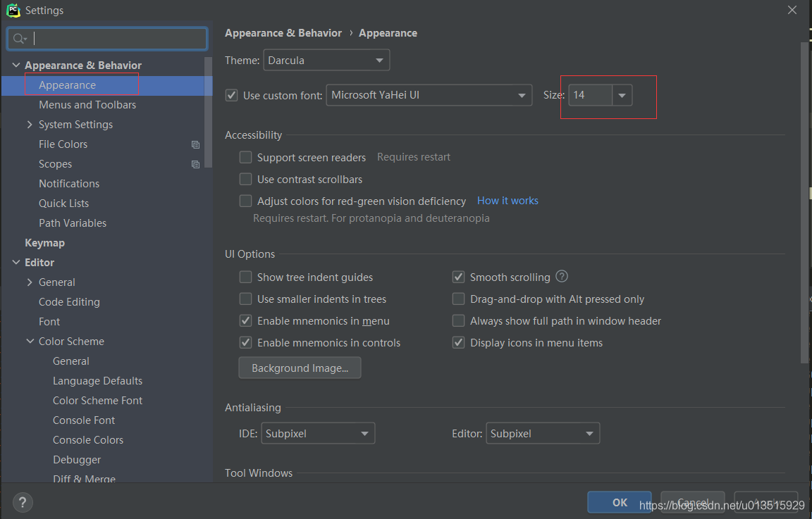Click the OK button

(620, 502)
